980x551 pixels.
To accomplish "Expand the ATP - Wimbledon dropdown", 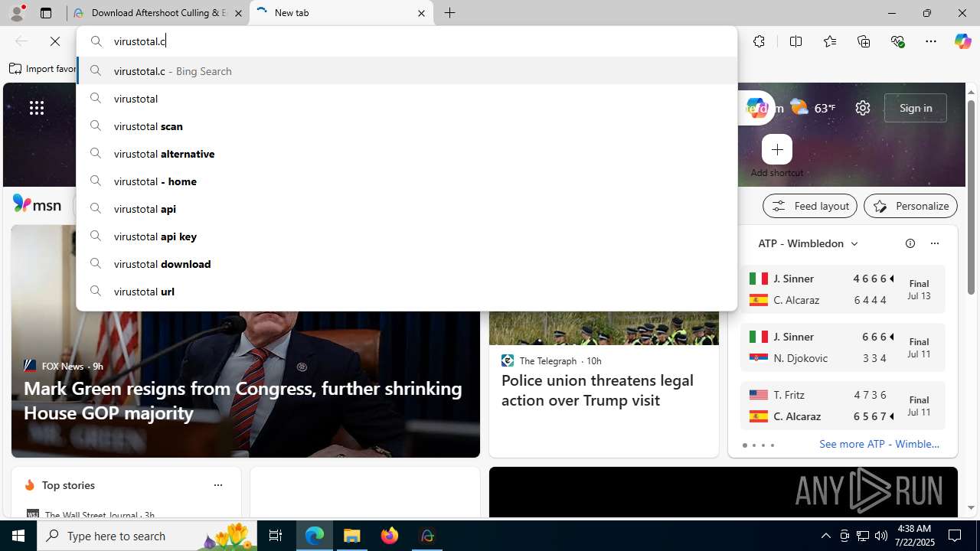I will (808, 243).
